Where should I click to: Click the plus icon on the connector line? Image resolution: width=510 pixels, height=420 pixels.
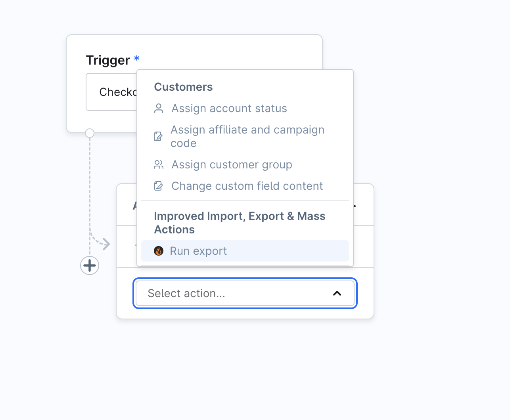(90, 265)
